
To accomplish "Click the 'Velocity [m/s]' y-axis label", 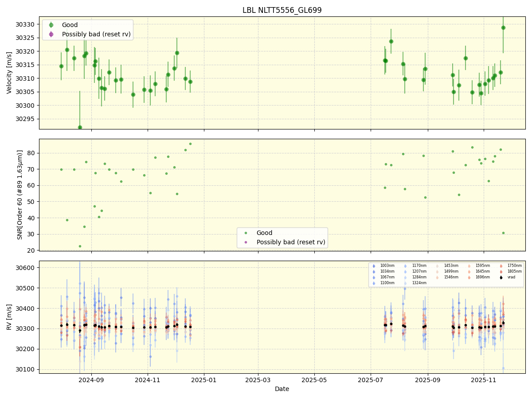I will coord(9,73).
